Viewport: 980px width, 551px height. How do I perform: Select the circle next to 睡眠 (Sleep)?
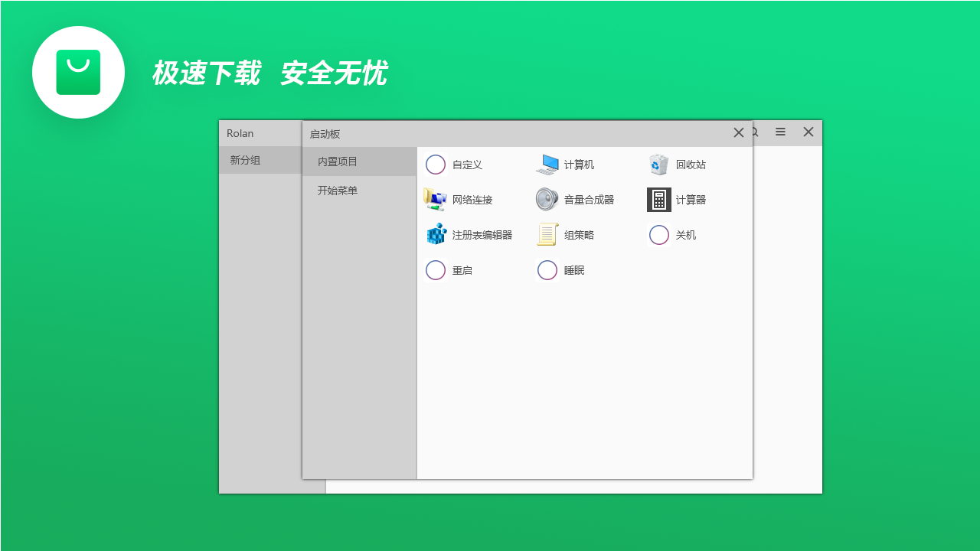point(547,269)
